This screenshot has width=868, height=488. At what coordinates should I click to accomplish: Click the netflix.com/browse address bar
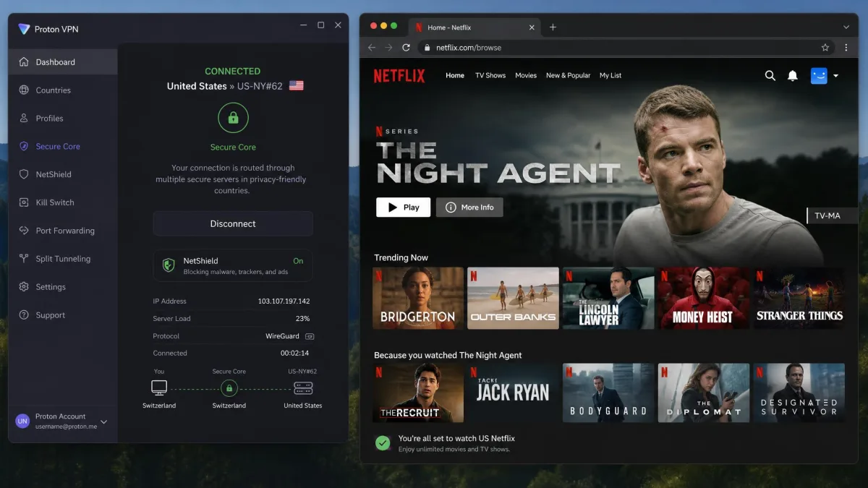(626, 48)
